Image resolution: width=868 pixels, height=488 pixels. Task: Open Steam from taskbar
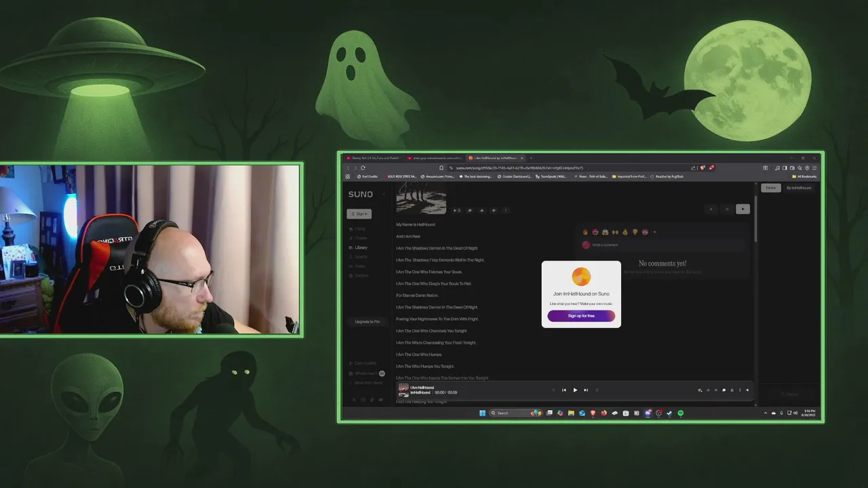(669, 413)
